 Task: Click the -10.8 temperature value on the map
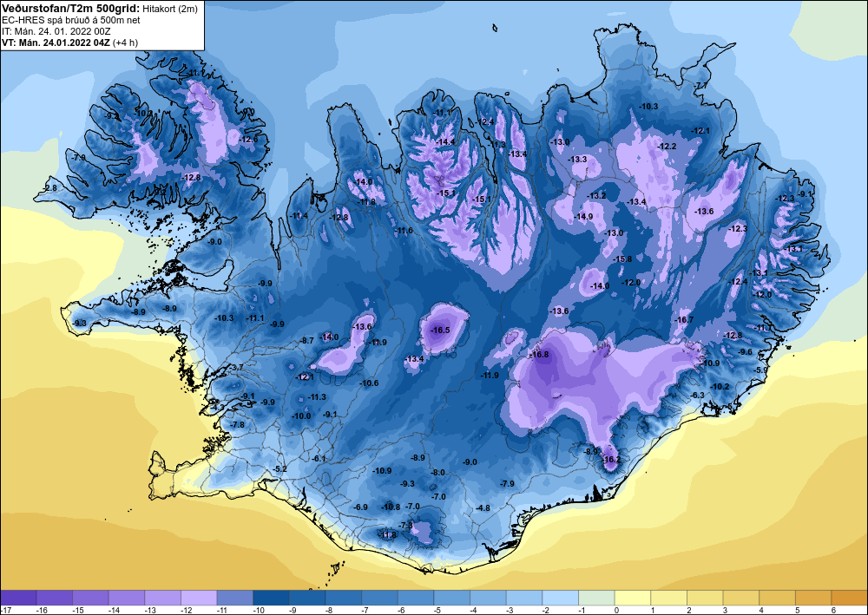[391, 507]
